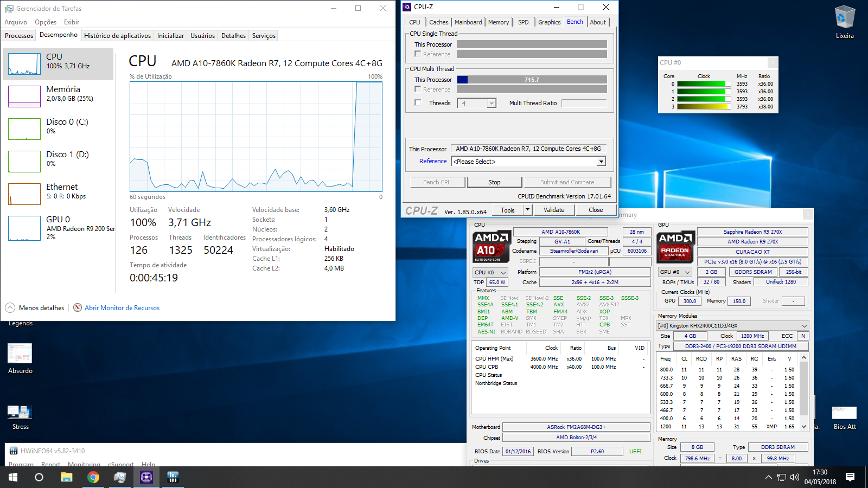Switch to HWiNFO taskbar icon
Viewport: 868px width, 488px height.
(173, 477)
